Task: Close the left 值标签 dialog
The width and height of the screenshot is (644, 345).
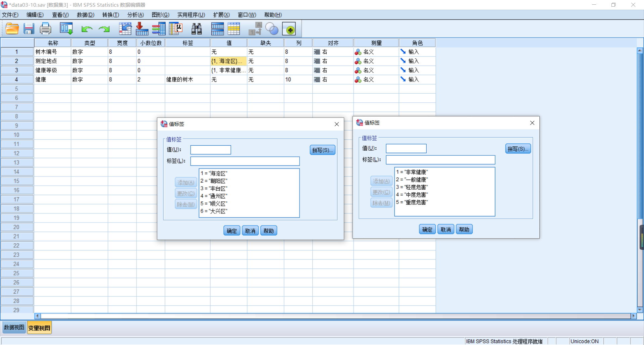Action: (x=337, y=124)
